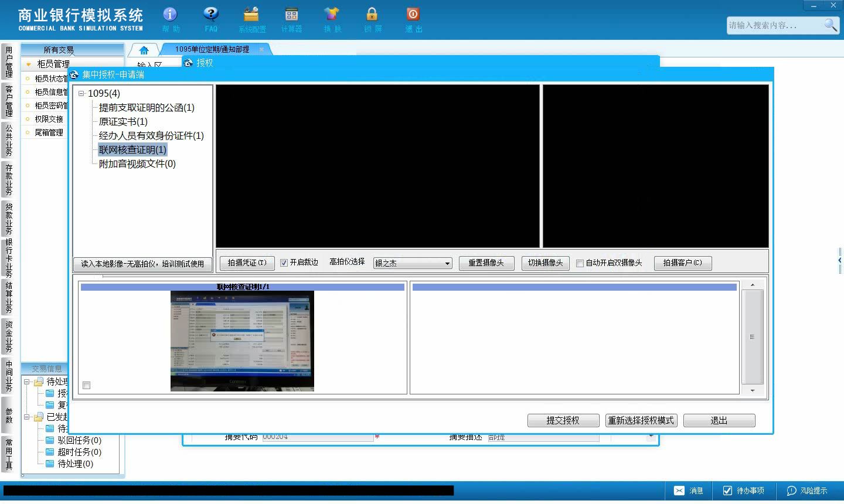
Task: Open the 贷款业务 side tab
Action: point(8,218)
